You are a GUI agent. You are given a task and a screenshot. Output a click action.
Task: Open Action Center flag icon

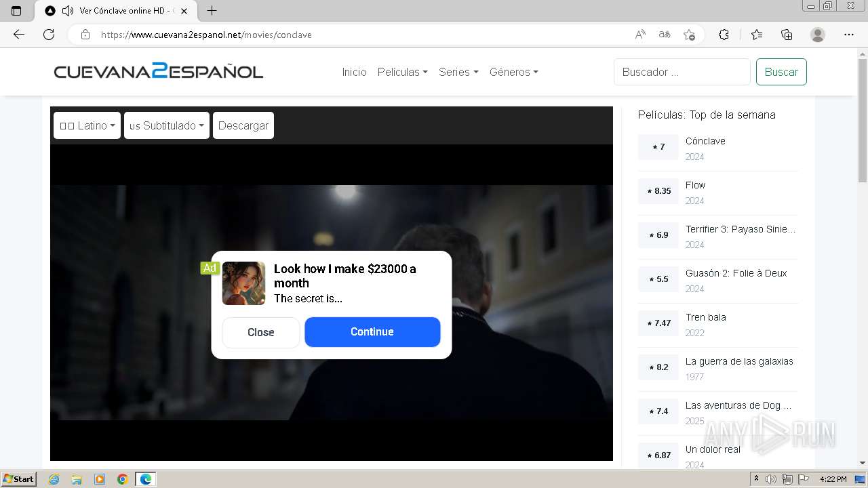tap(804, 479)
